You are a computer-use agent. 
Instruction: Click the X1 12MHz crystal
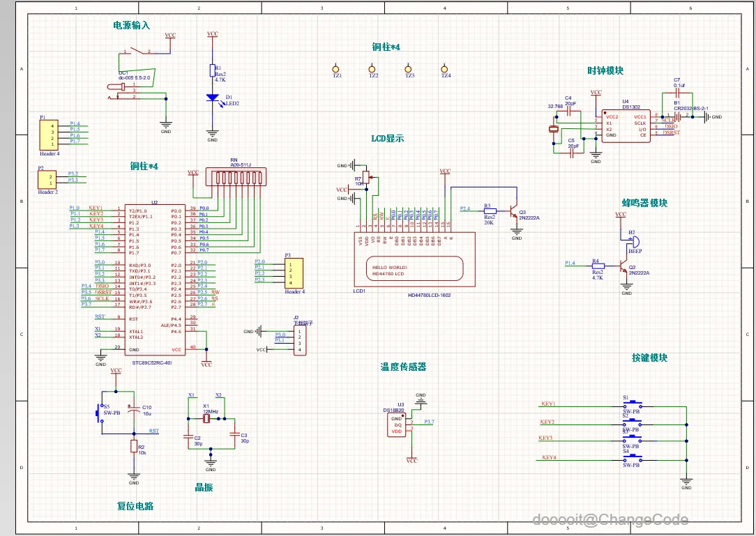point(206,419)
